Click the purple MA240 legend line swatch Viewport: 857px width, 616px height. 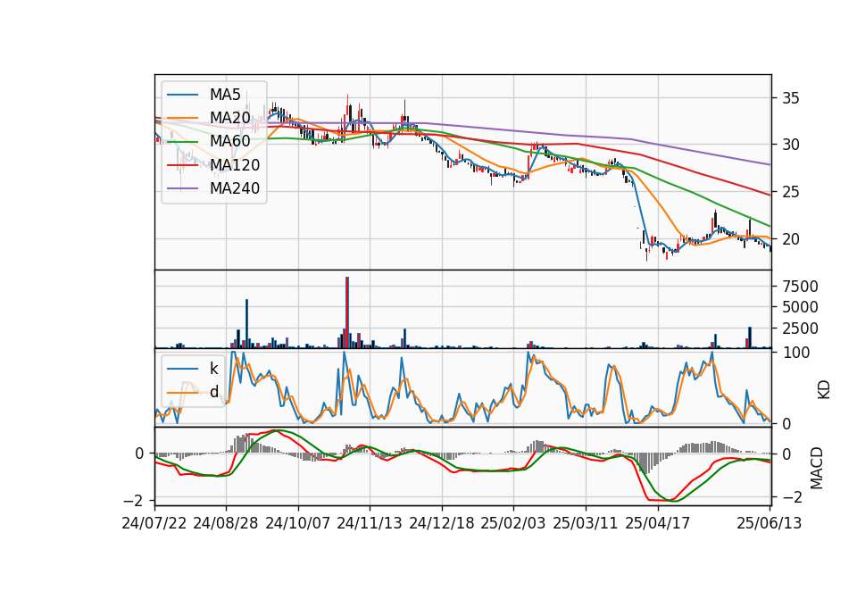click(182, 188)
